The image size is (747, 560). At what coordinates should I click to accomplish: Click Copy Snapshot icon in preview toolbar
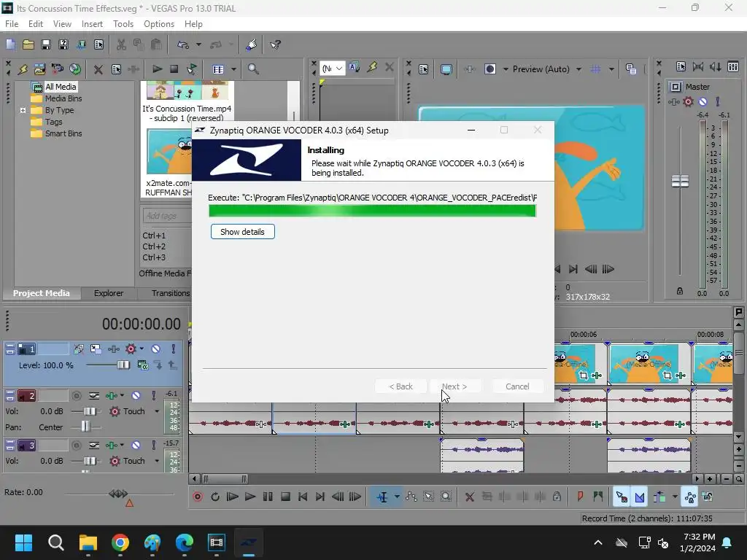[x=631, y=69]
